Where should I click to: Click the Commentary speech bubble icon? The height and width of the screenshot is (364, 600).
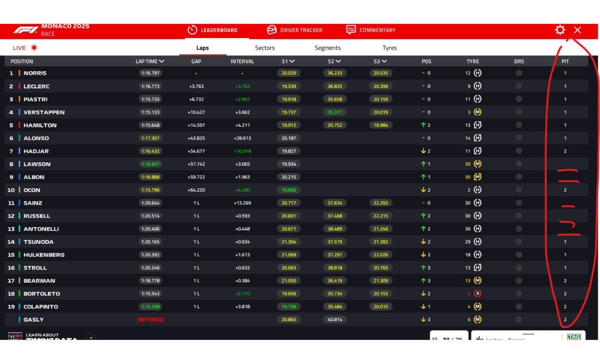pyautogui.click(x=351, y=30)
